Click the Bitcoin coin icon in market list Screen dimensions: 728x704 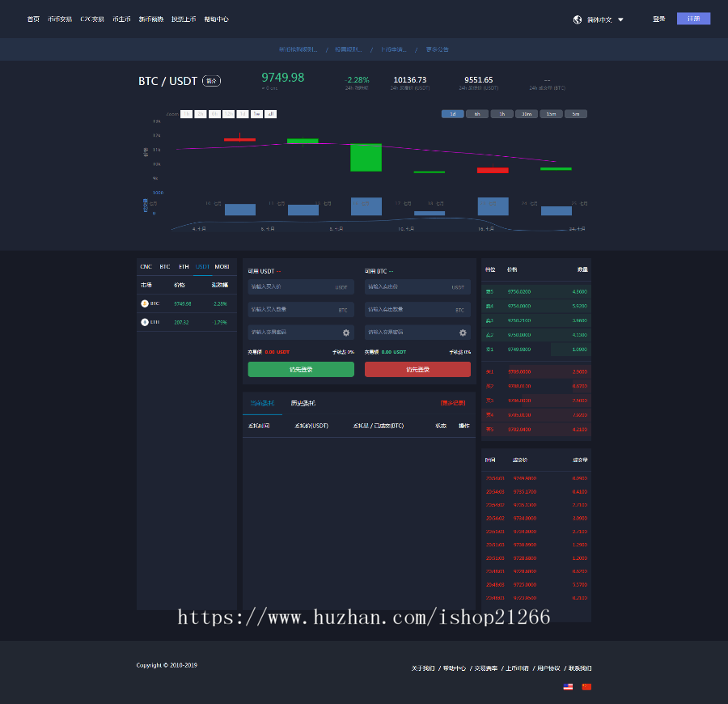coord(145,303)
